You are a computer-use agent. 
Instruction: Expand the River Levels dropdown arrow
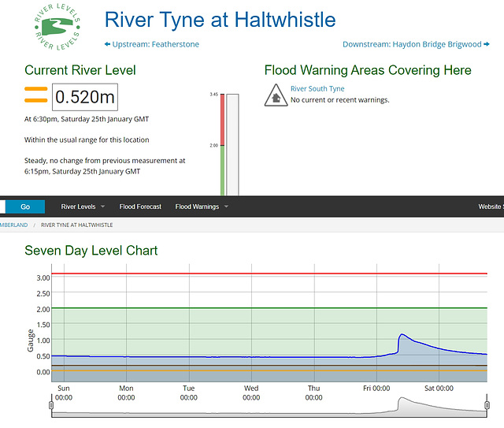point(103,207)
